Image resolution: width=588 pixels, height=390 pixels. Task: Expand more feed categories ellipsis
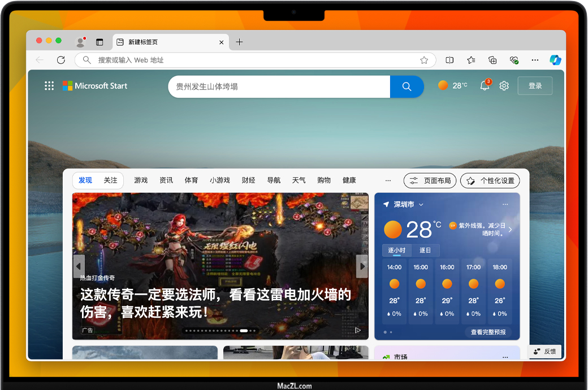tap(388, 180)
